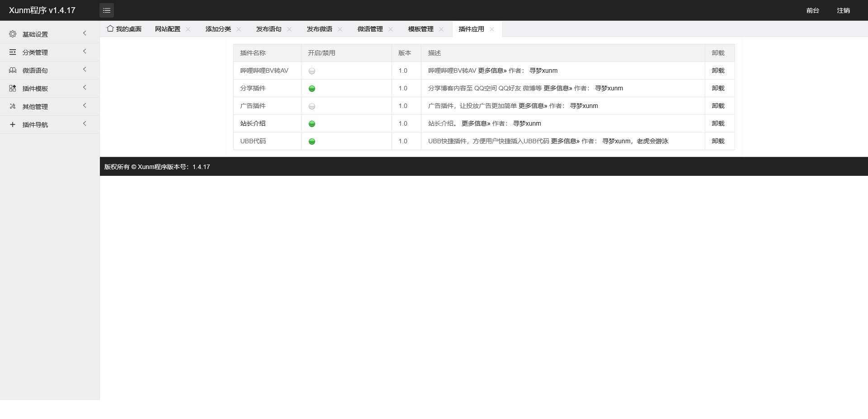Screen dimensions: 868x419
Task: Expand the 其他管理 chevron arrow
Action: (85, 106)
